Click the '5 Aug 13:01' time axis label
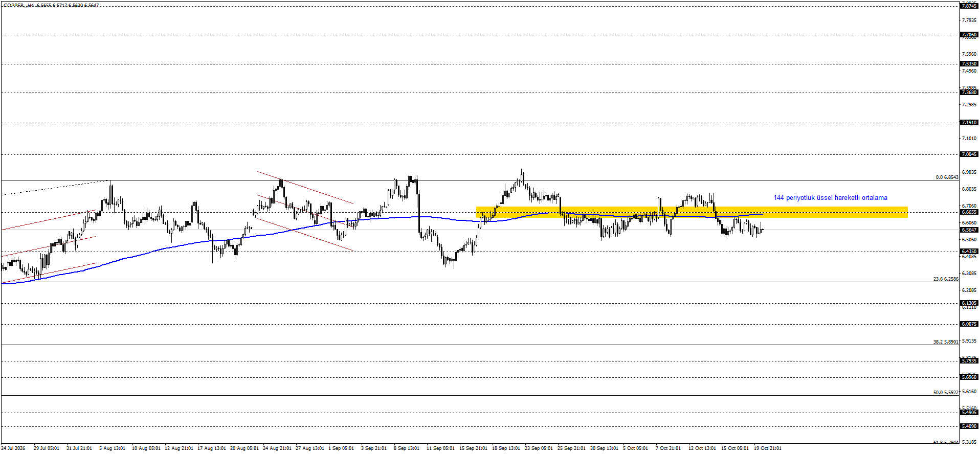Screen dimensions: 980x454 pyautogui.click(x=113, y=448)
